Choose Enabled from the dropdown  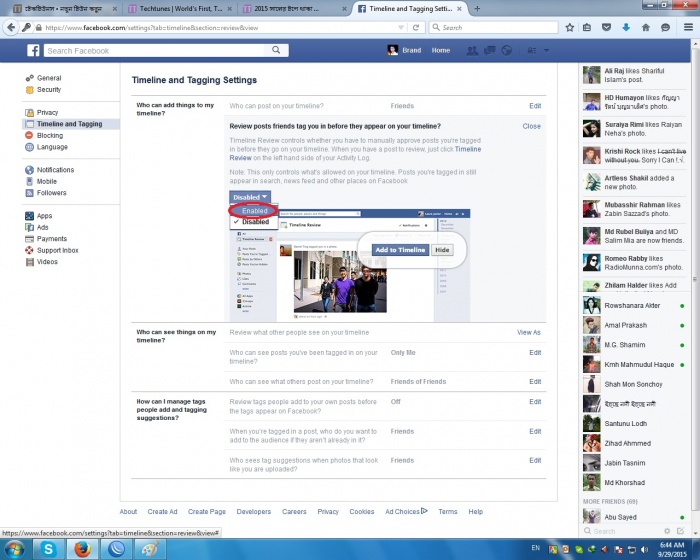(254, 210)
